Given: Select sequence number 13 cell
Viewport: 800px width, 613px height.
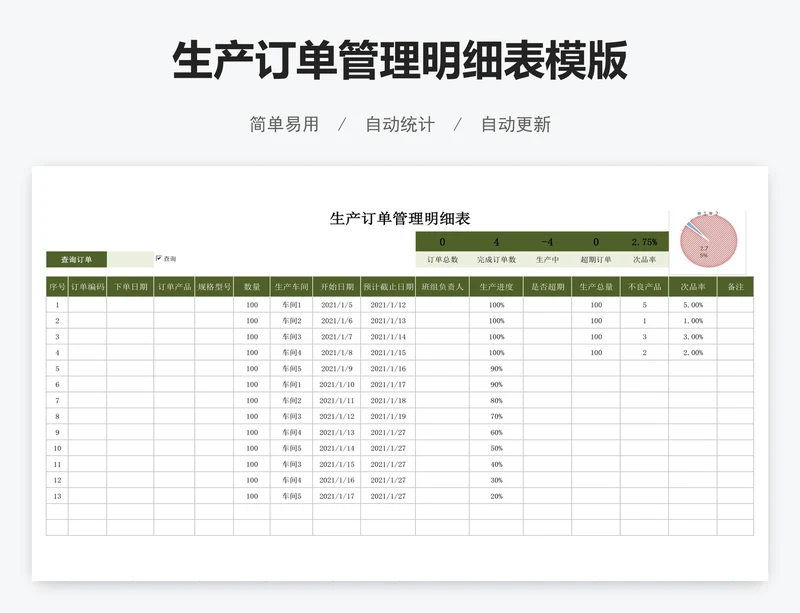Looking at the screenshot, I should click(x=57, y=496).
